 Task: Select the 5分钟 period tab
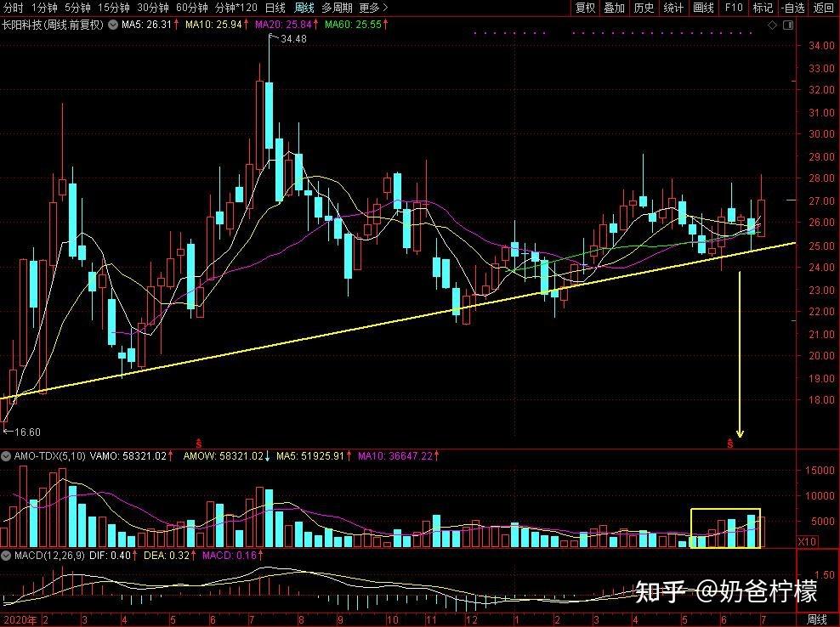coord(77,8)
